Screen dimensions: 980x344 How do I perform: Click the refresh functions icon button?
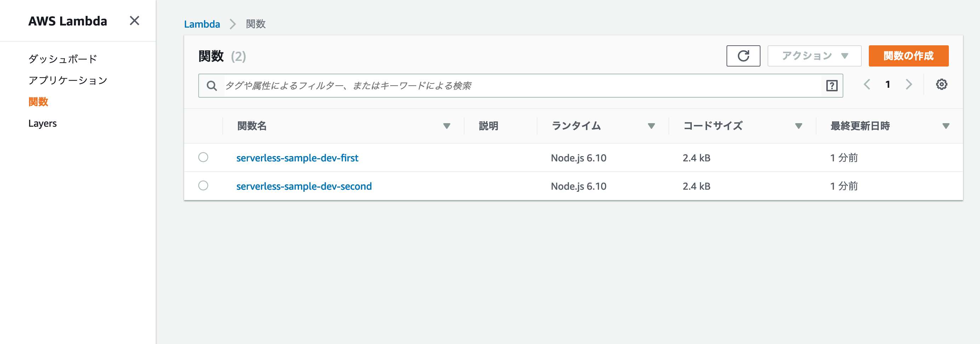[743, 56]
